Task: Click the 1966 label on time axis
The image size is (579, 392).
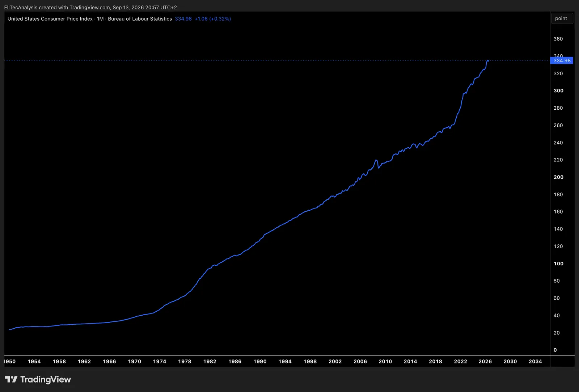Action: point(109,361)
